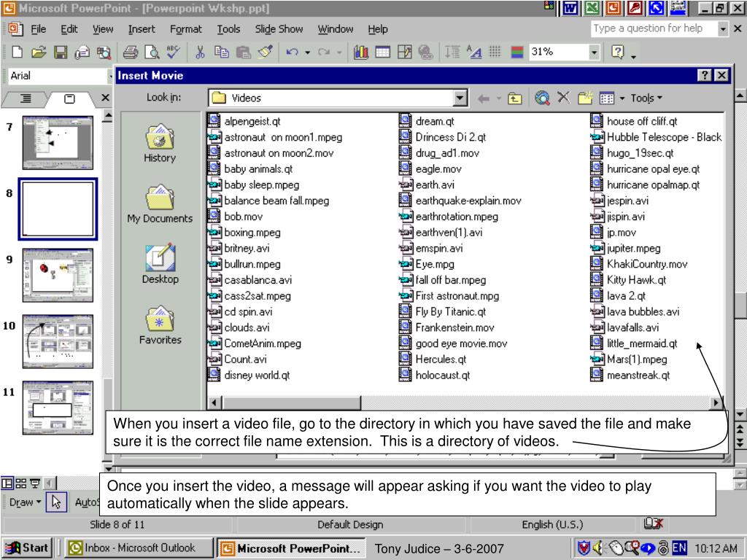Click the Search the Web icon in dialog

(x=542, y=98)
